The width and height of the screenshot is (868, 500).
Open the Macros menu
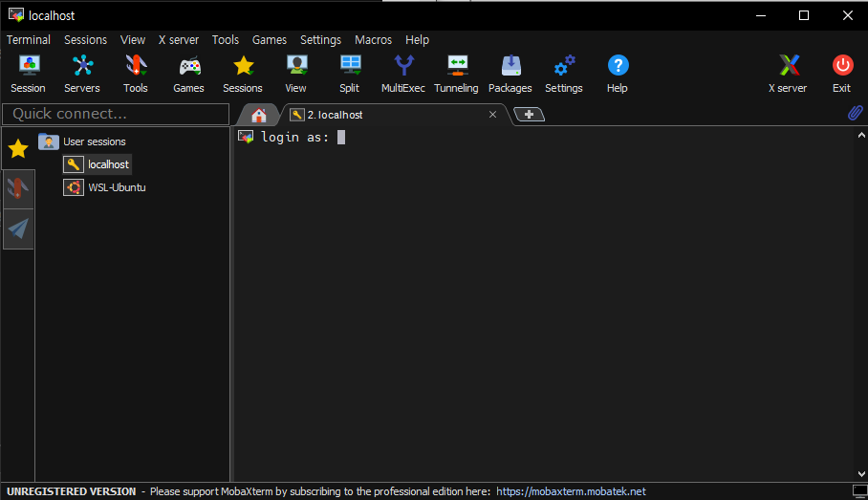[373, 40]
